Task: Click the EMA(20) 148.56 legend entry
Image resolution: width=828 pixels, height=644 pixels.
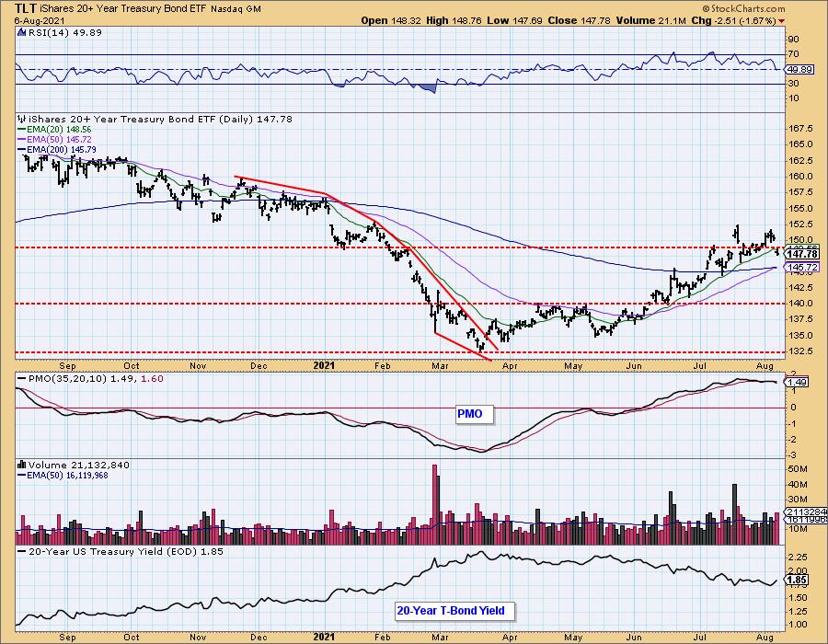Action: point(54,130)
